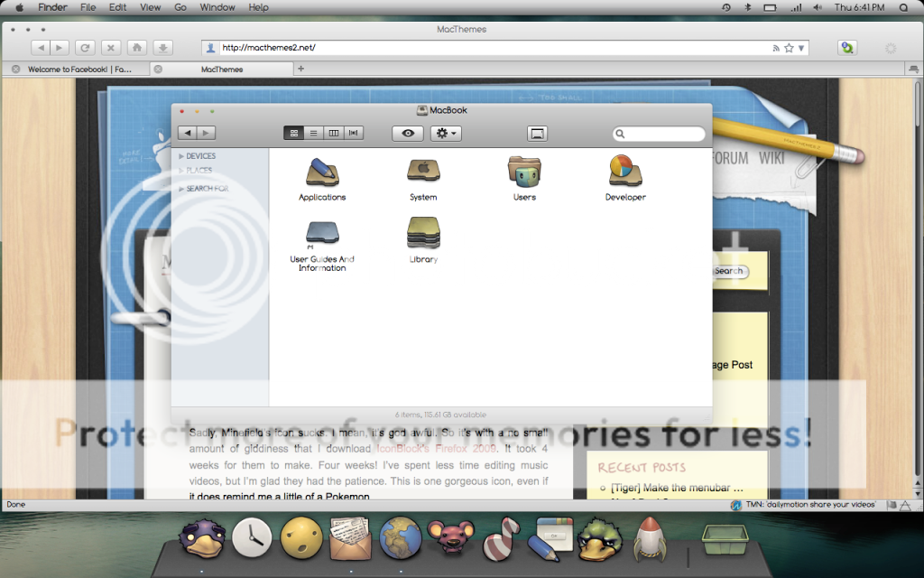Open the rocket icon in the Dock
Screen dimensions: 924x578
tap(650, 538)
